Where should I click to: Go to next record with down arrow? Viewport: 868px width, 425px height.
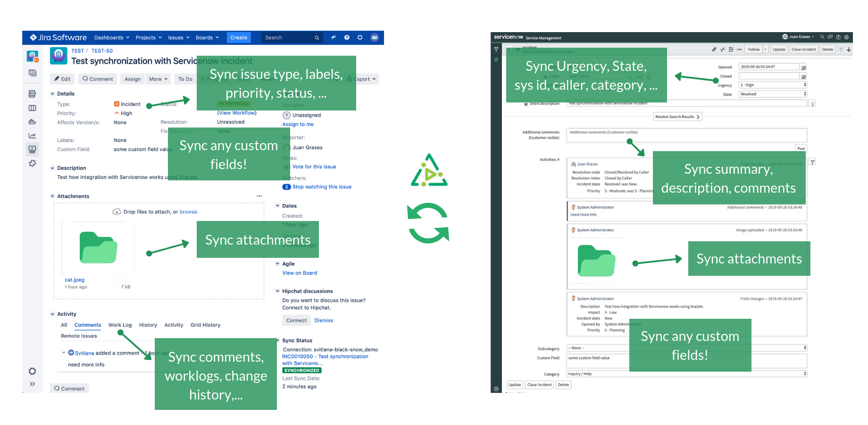pyautogui.click(x=849, y=50)
